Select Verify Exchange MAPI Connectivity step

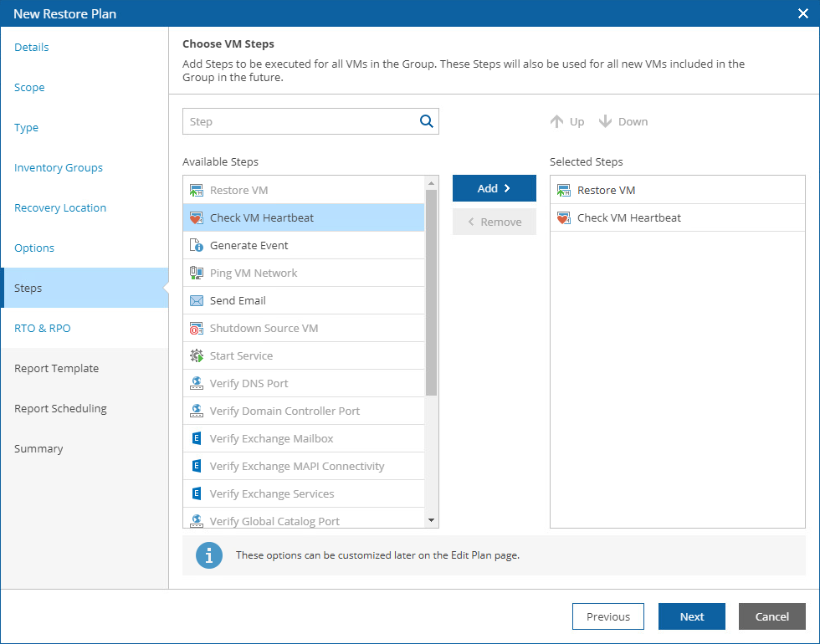click(297, 467)
